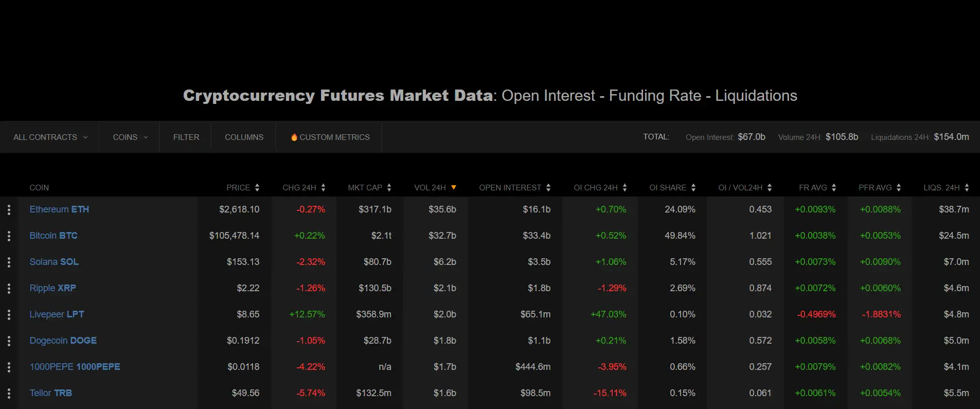Screen dimensions: 980x409
Task: Sort table by FR AVG header
Action: click(x=813, y=188)
